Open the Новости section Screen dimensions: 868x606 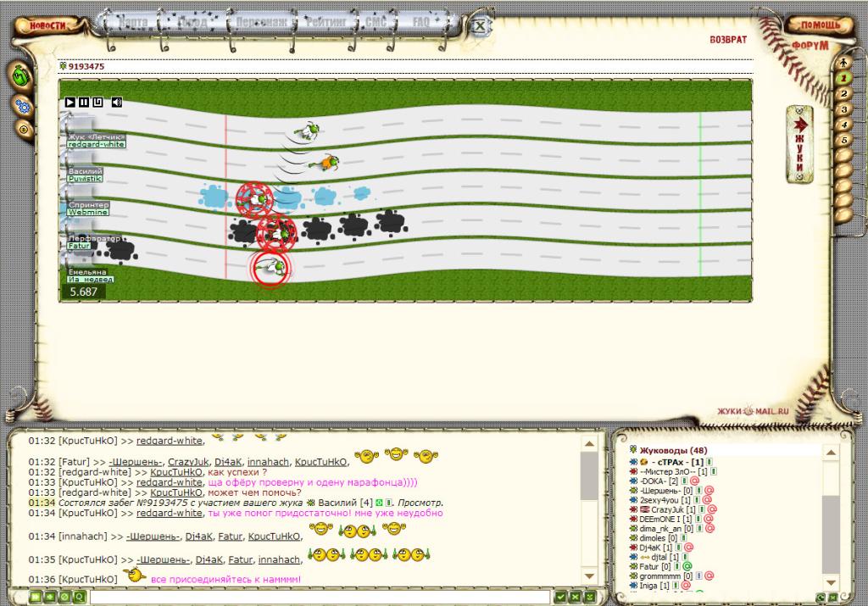click(47, 25)
